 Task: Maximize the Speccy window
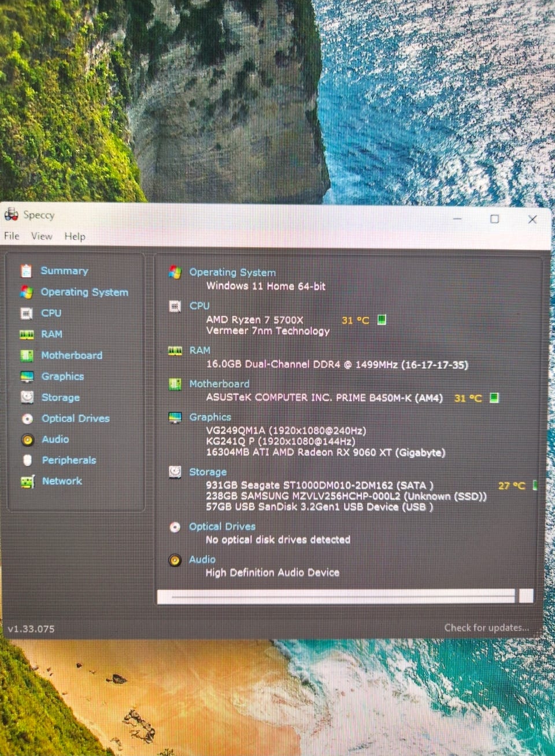(494, 219)
